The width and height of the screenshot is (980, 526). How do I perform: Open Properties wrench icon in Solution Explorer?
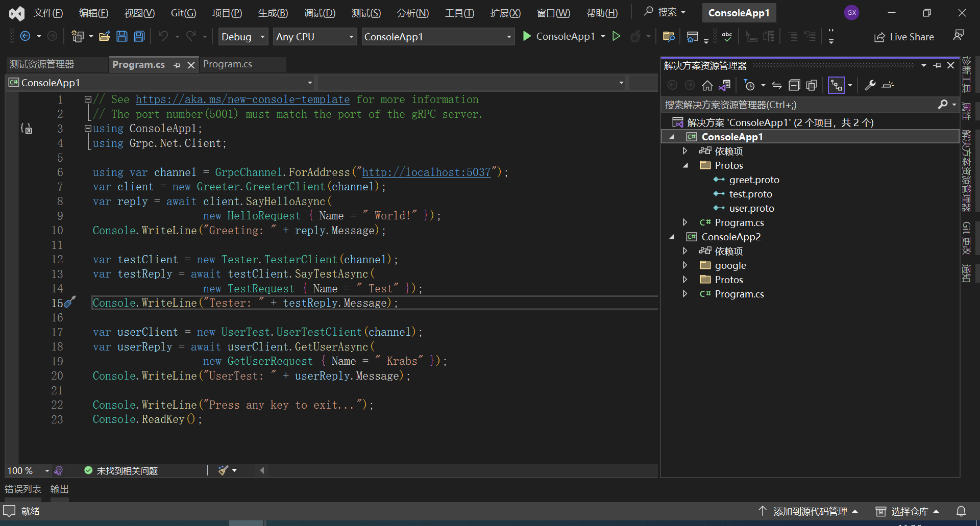870,85
